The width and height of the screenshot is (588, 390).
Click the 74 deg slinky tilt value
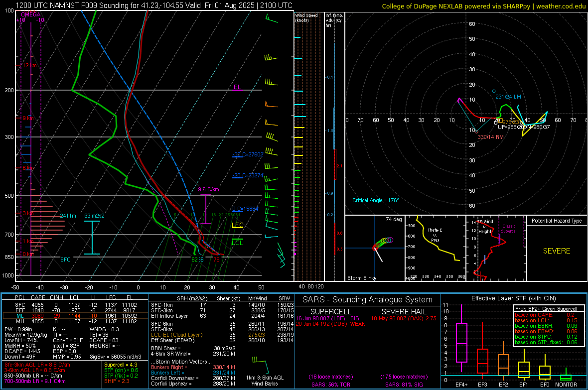(x=394, y=219)
